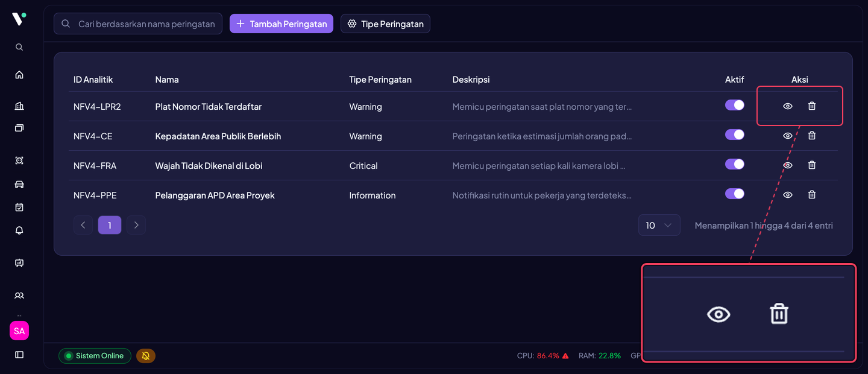Open the page size dropdown showing 10
The height and width of the screenshot is (374, 868).
click(x=659, y=225)
